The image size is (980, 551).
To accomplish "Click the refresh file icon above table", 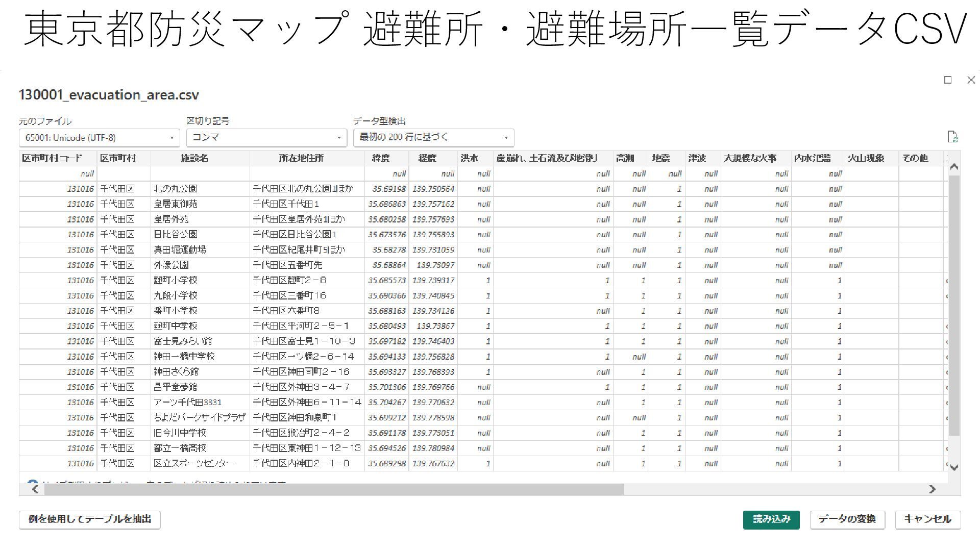I will tap(952, 137).
